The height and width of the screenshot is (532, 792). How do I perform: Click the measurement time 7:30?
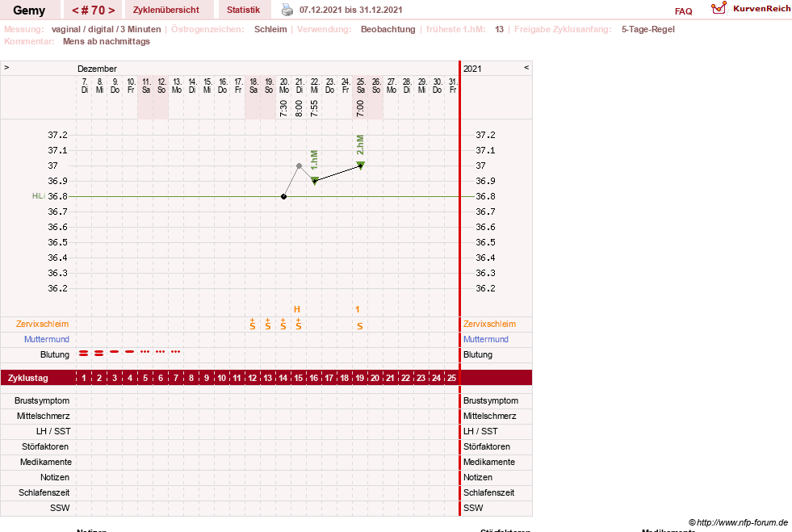click(284, 108)
